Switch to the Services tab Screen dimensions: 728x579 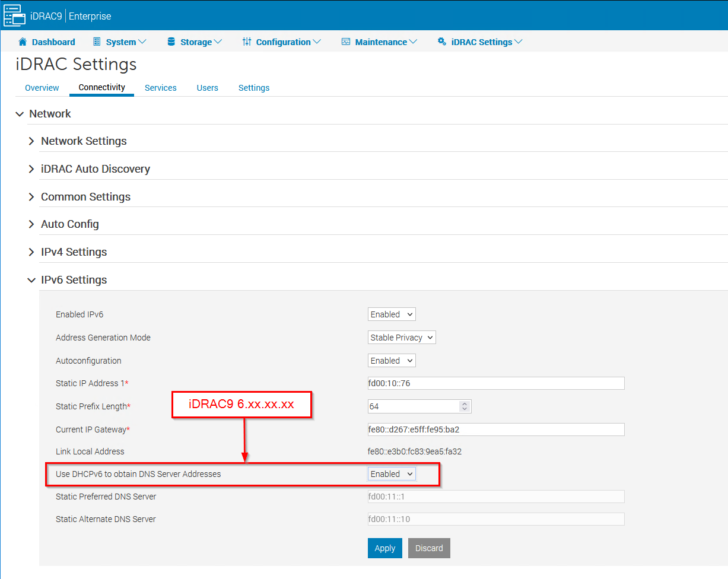pos(160,87)
